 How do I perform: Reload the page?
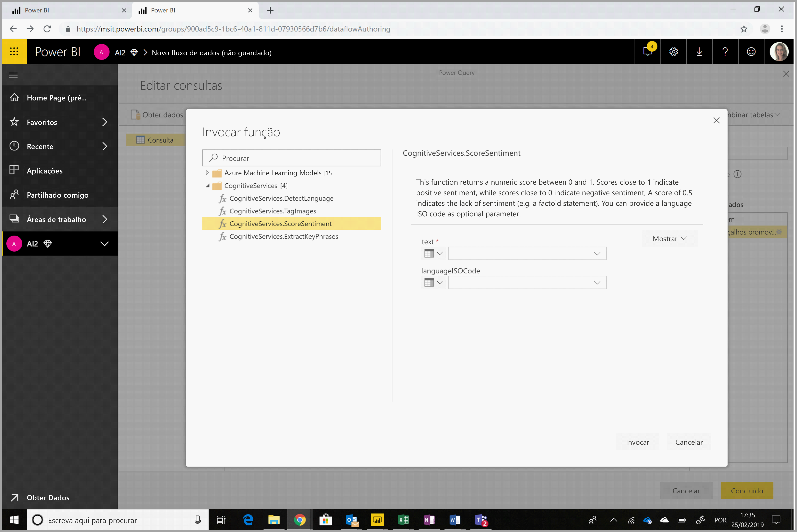(47, 29)
